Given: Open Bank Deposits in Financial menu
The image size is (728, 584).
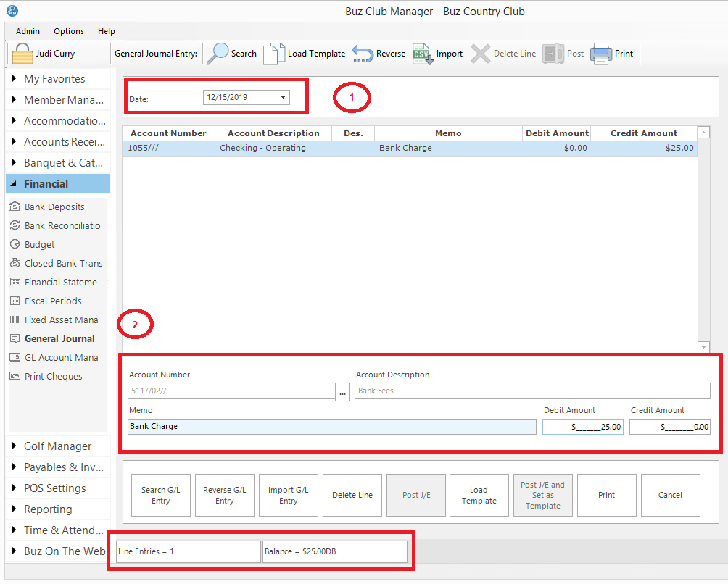Looking at the screenshot, I should pyautogui.click(x=54, y=207).
